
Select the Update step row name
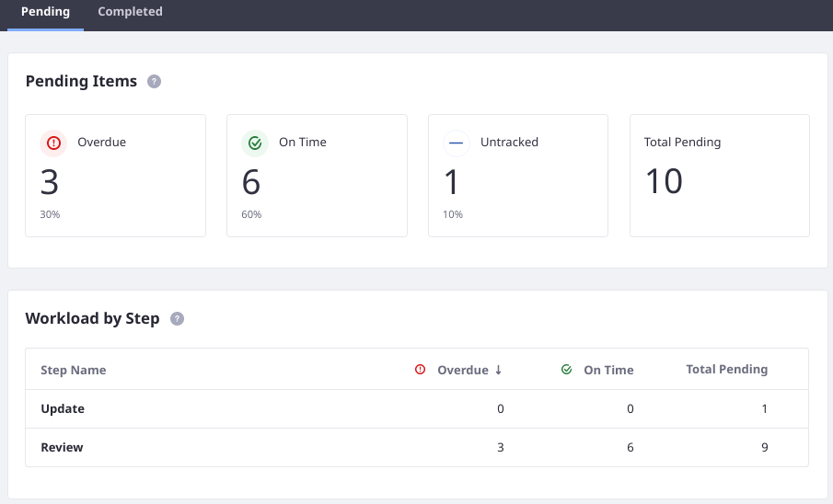63,409
